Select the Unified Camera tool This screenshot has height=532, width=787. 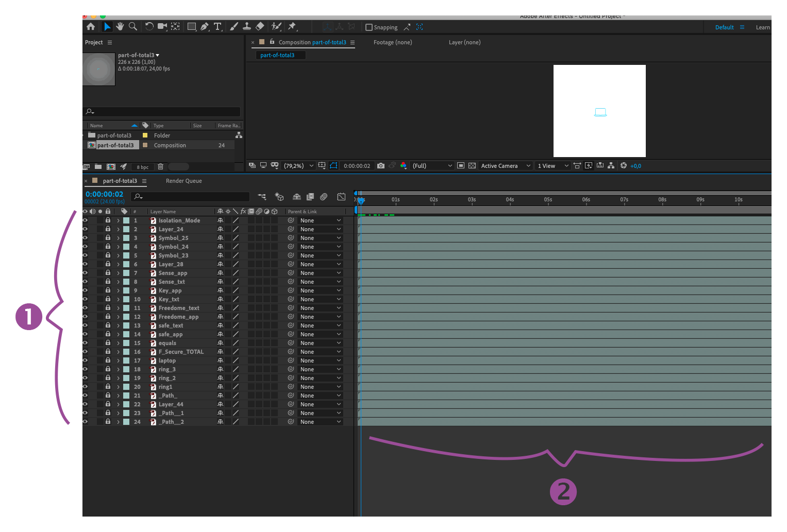[162, 26]
